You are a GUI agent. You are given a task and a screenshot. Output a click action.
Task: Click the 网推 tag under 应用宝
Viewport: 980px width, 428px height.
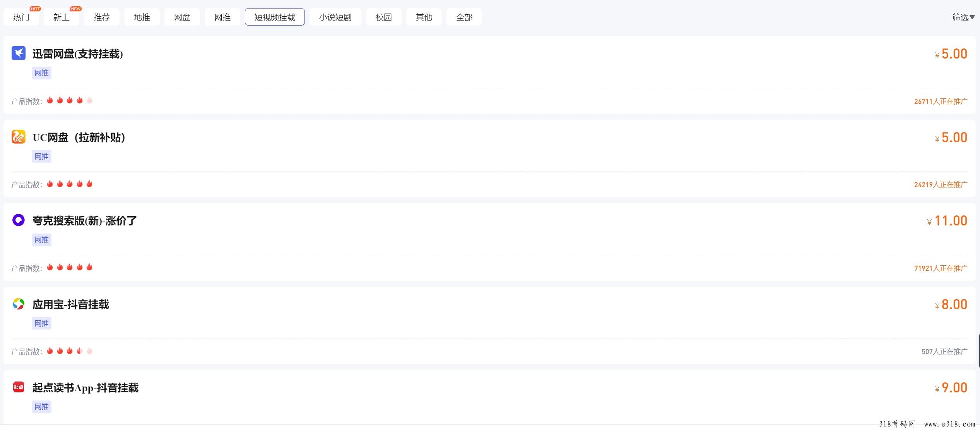[41, 323]
